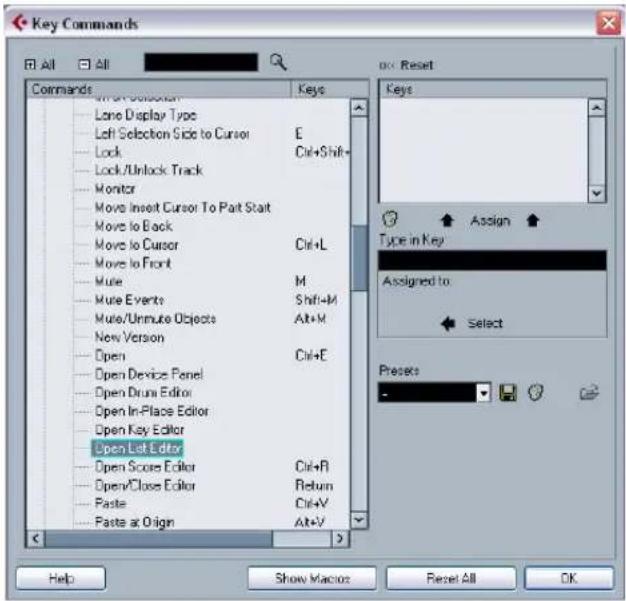Select the Lane Display Type command
626x601 pixels.
click(146, 115)
